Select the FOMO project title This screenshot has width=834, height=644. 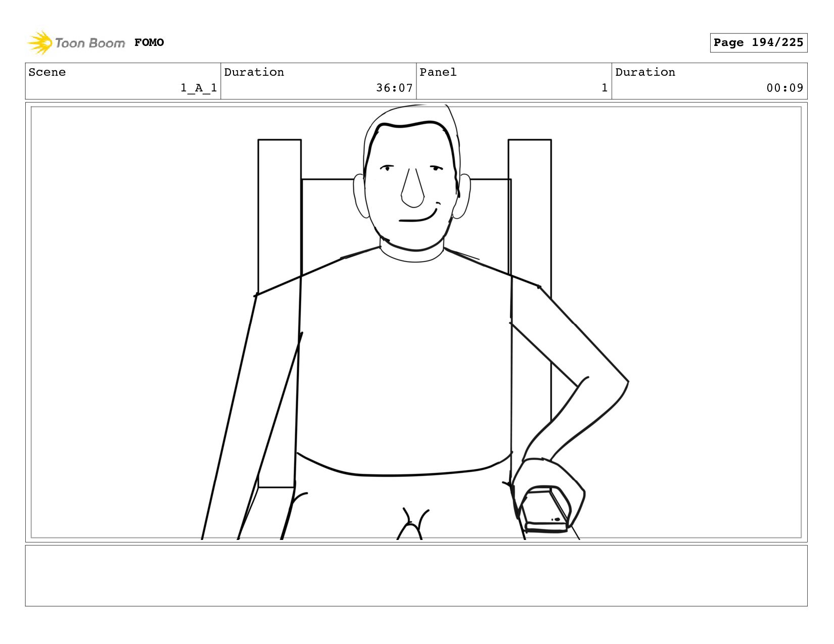tap(149, 42)
